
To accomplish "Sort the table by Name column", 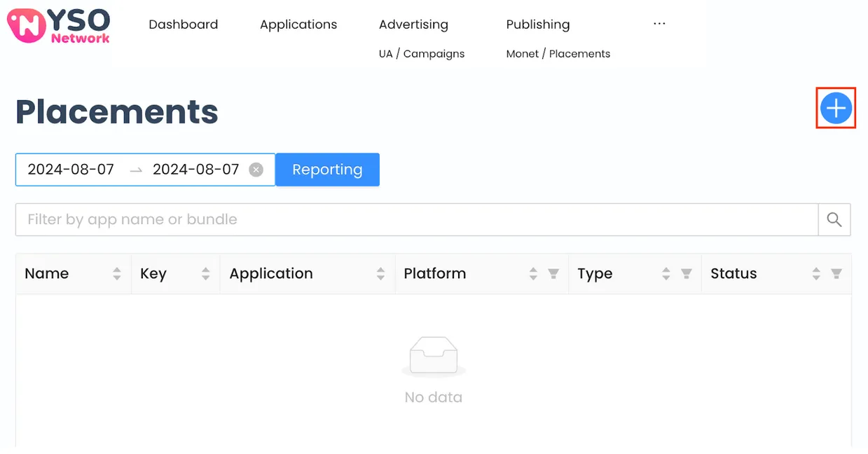I will coord(116,273).
